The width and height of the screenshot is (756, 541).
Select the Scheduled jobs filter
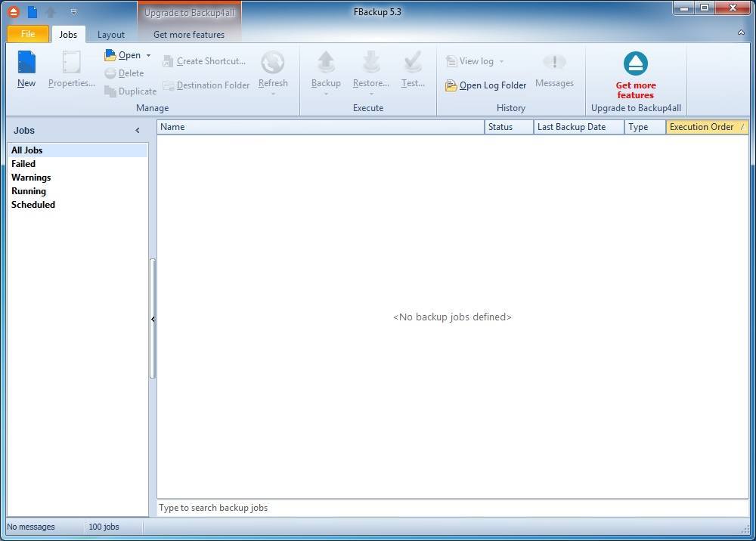pos(78,204)
